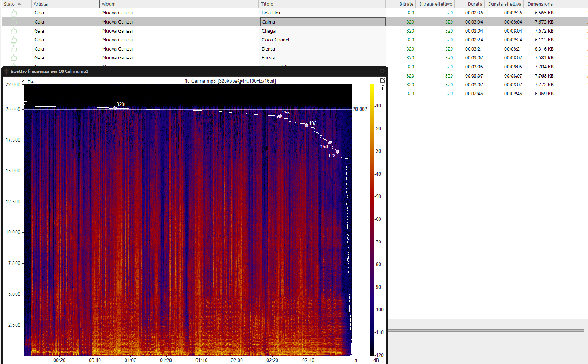Click the 20.002 Hz cutoff label on spectrum

pos(360,109)
